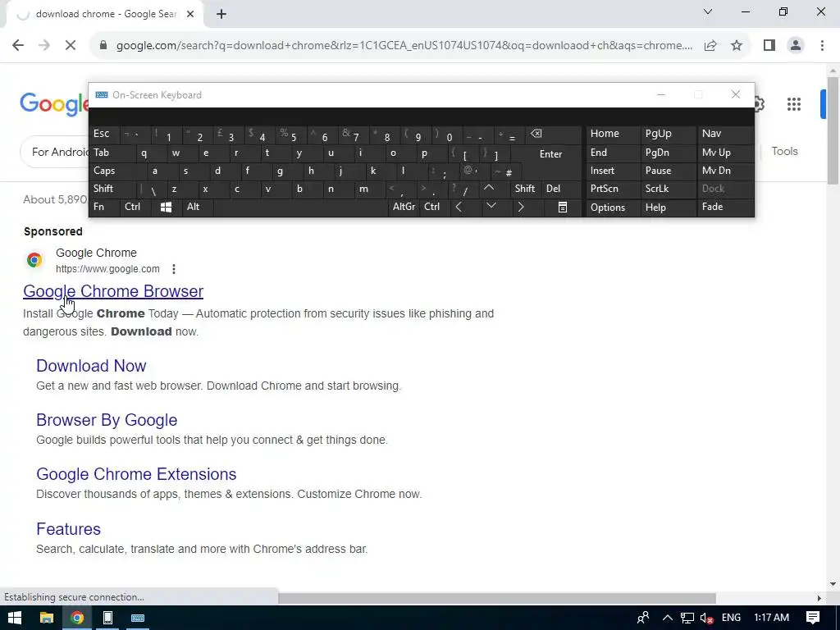840x630 pixels.
Task: Open ad options three-dot menu
Action: pos(174,269)
